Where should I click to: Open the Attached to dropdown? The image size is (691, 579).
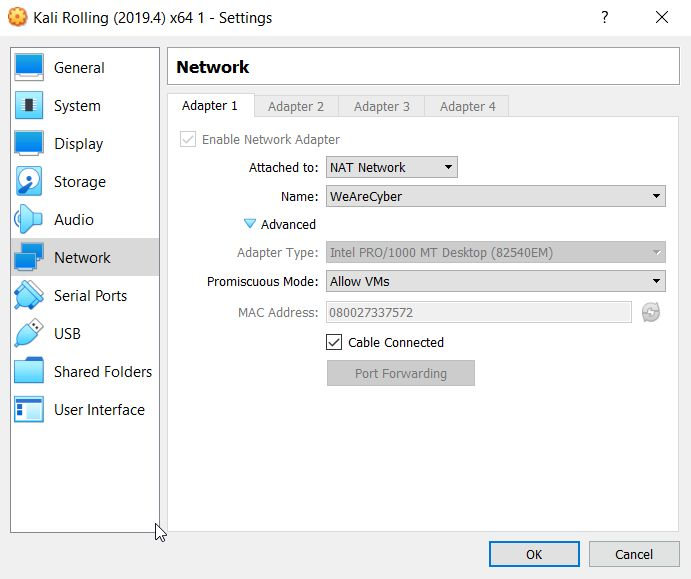pos(392,168)
